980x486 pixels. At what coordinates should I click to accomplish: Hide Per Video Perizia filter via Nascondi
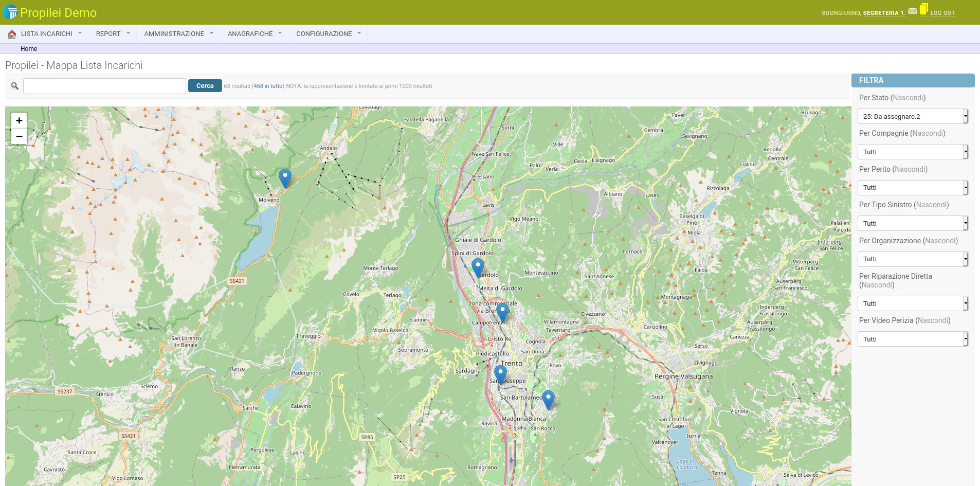pos(933,320)
